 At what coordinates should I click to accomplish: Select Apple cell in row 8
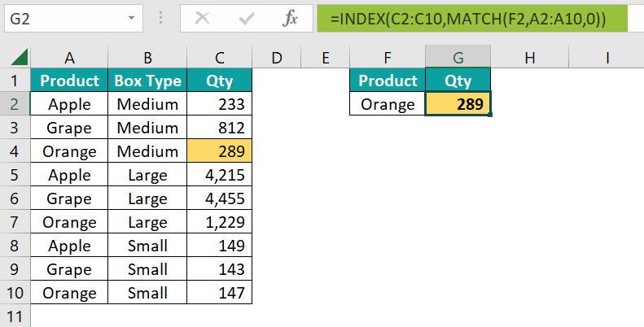tap(69, 246)
